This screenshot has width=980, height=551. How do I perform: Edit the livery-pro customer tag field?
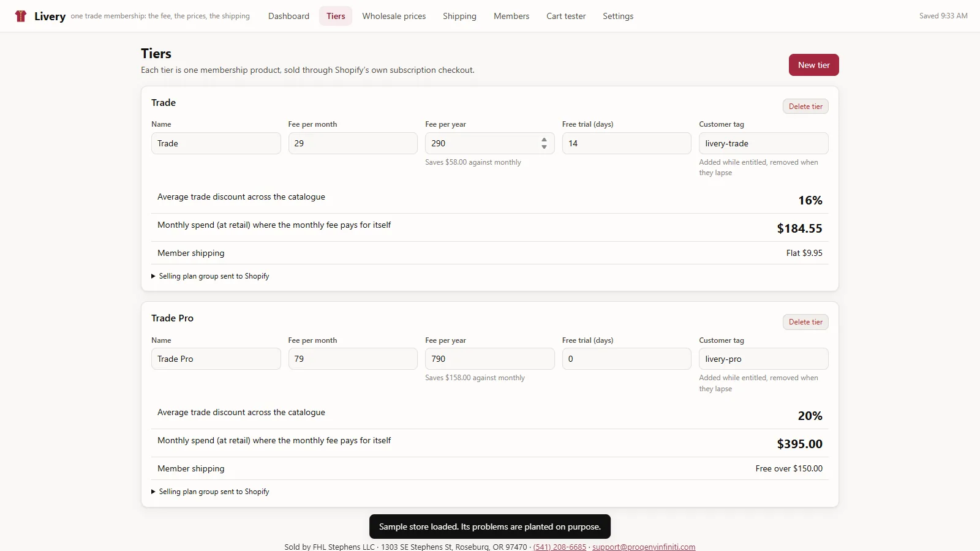click(x=763, y=359)
